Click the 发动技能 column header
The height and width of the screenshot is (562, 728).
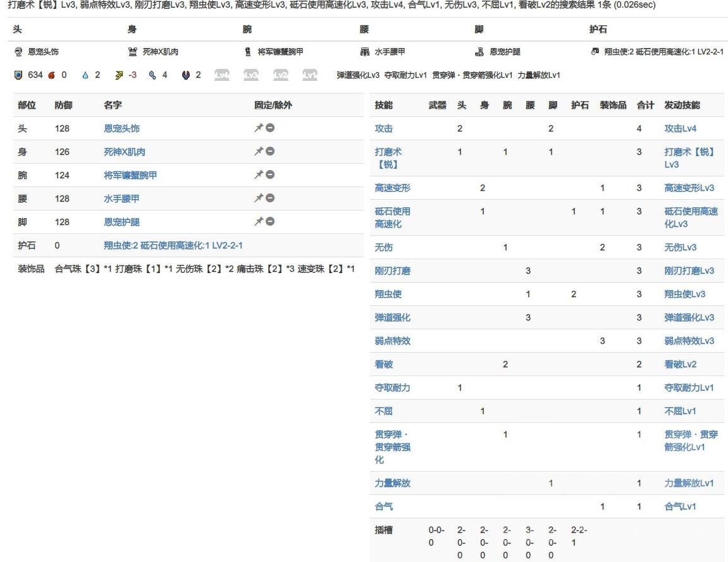tap(682, 106)
